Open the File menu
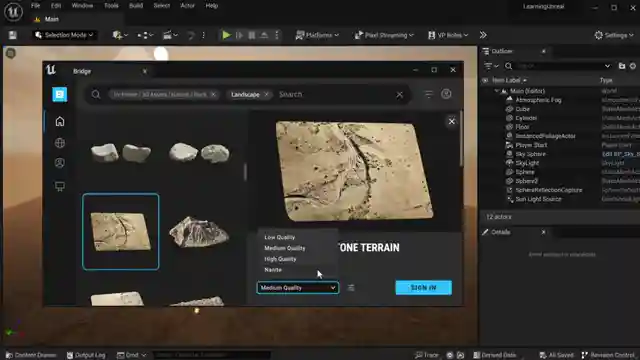 [36, 6]
